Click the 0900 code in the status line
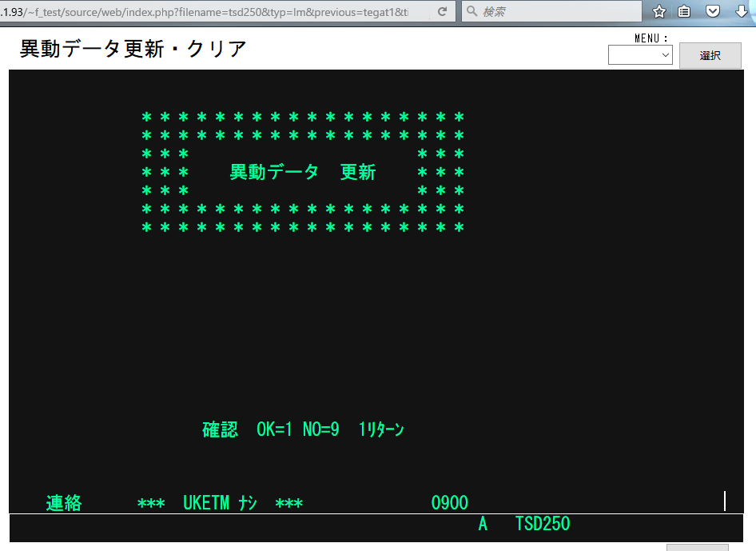Viewport: 756px width, 551px height. point(449,503)
